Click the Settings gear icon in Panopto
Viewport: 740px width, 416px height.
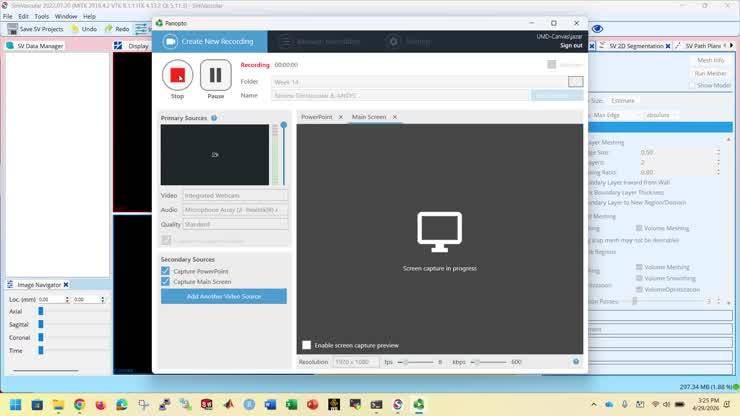393,42
